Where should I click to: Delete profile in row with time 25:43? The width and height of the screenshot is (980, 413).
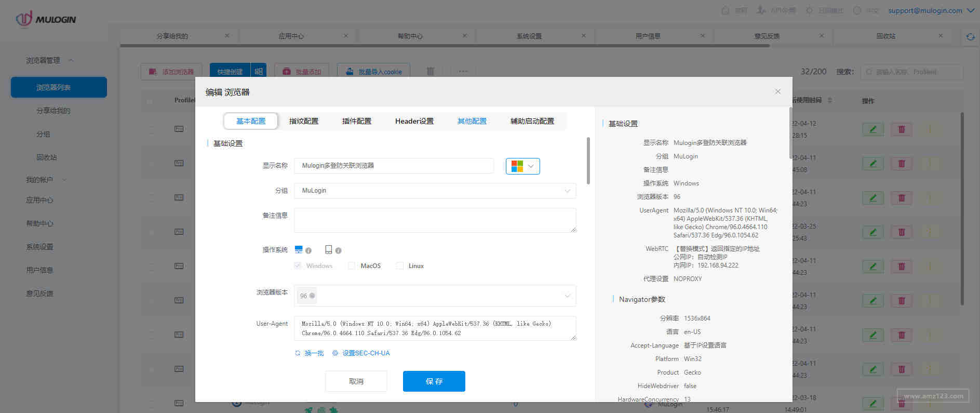902,232
